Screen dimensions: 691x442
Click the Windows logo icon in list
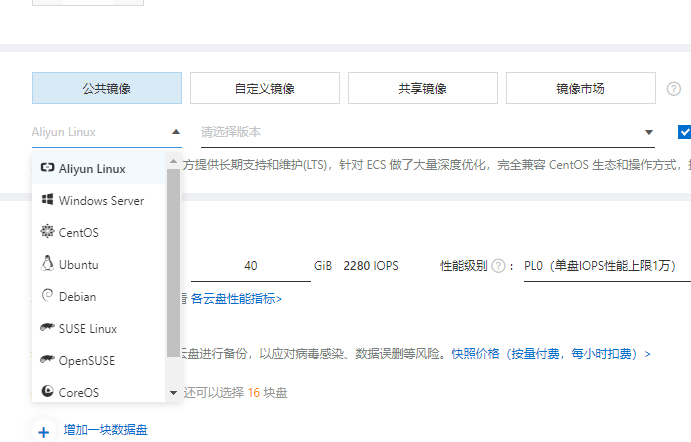[x=47, y=200]
